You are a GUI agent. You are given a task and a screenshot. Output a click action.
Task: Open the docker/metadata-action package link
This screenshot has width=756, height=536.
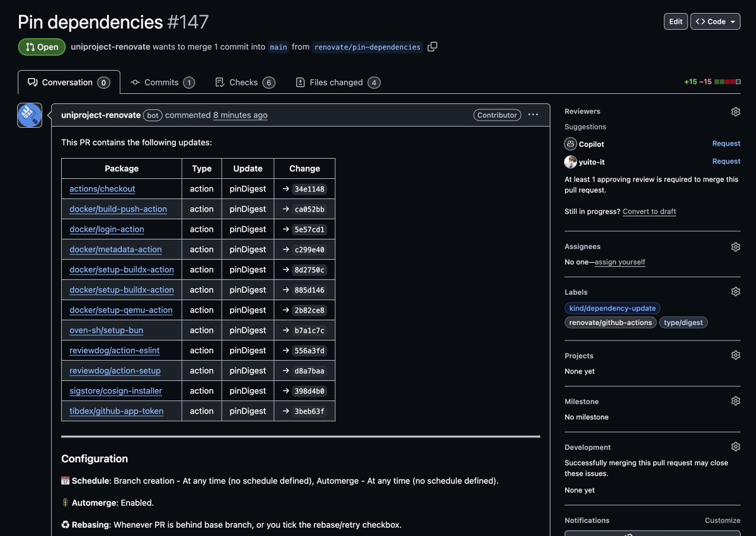click(115, 249)
